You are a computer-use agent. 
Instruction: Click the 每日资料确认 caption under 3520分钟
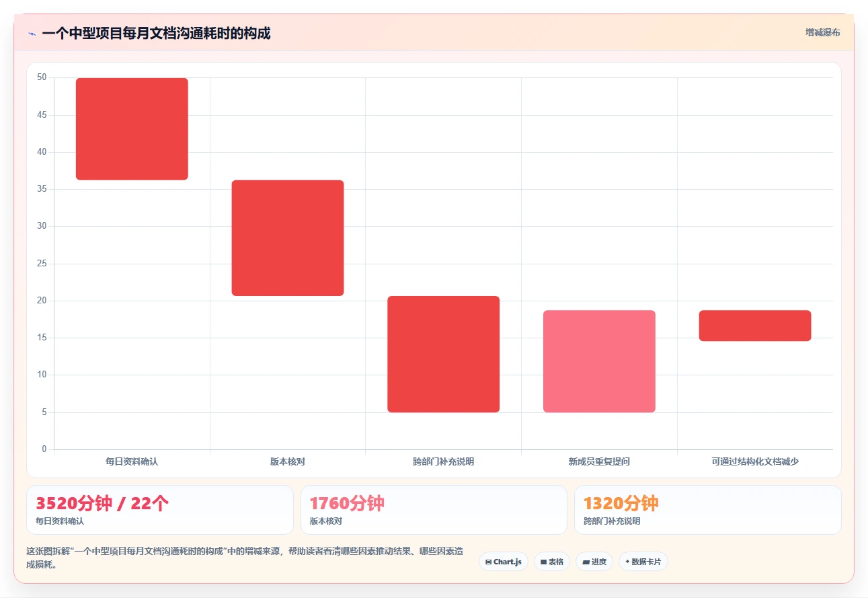[x=60, y=521]
